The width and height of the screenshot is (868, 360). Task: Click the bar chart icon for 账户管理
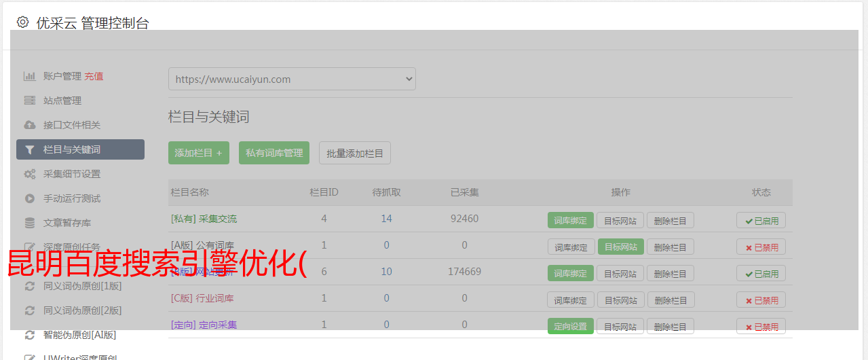pos(29,76)
